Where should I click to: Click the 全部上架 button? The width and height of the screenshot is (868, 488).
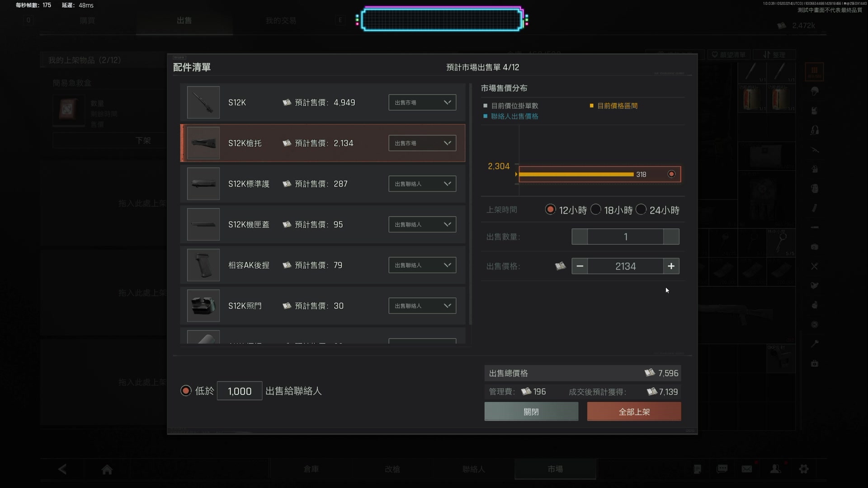click(633, 411)
